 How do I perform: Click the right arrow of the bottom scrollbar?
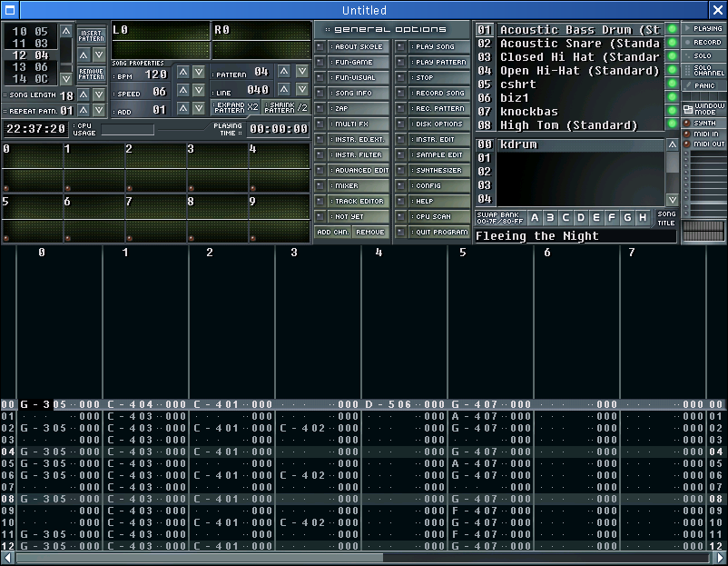pyautogui.click(x=720, y=558)
